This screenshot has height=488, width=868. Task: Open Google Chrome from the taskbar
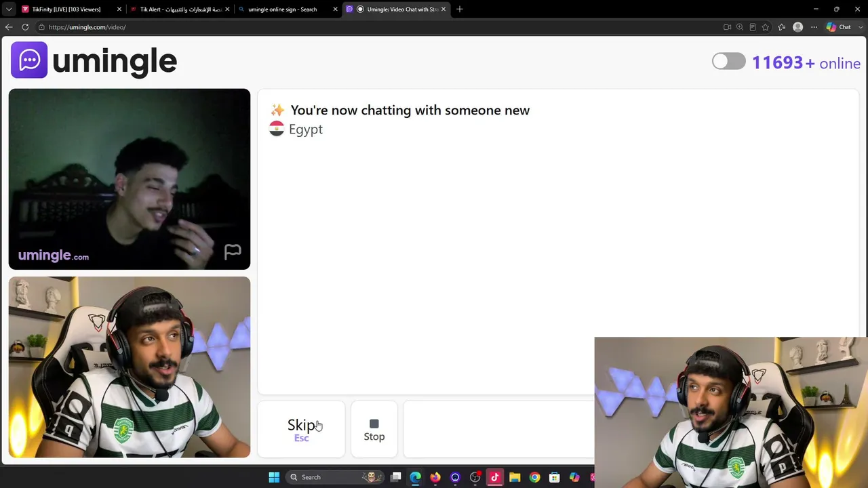(535, 477)
